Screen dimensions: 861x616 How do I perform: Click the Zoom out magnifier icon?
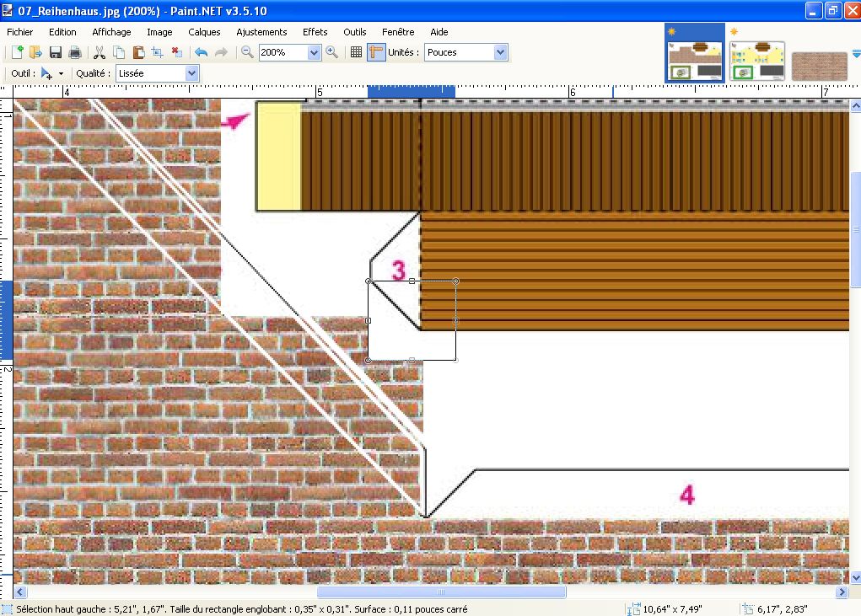point(247,52)
